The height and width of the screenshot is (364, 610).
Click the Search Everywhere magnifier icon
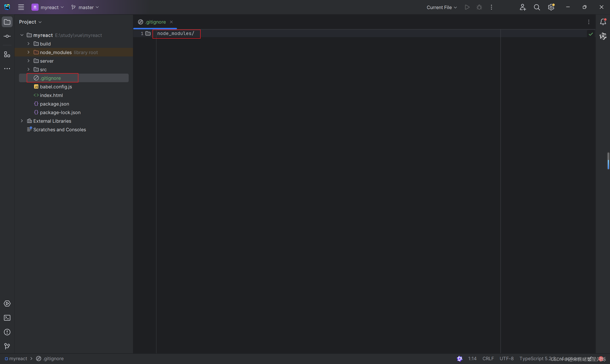pyautogui.click(x=537, y=7)
